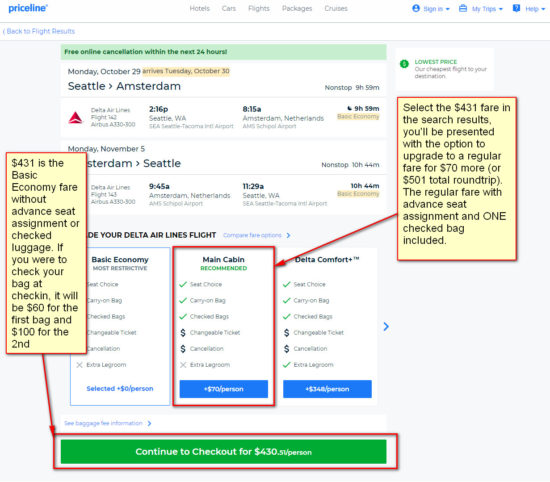Click chevron next to Compare fare options

coord(288,235)
